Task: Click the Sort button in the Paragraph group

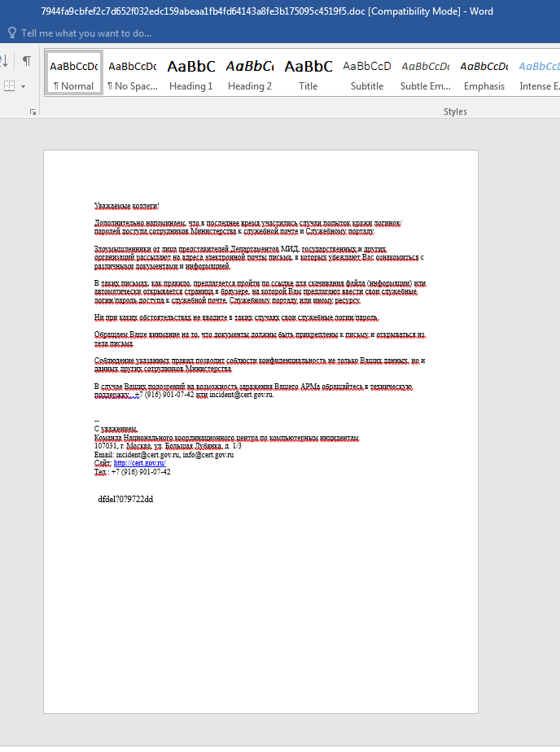Action: pyautogui.click(x=4, y=61)
